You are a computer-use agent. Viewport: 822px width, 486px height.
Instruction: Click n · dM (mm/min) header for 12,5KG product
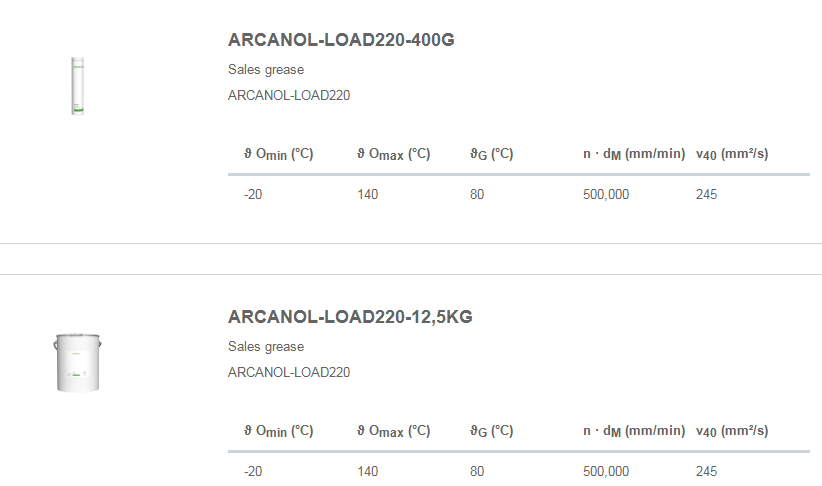[634, 431]
